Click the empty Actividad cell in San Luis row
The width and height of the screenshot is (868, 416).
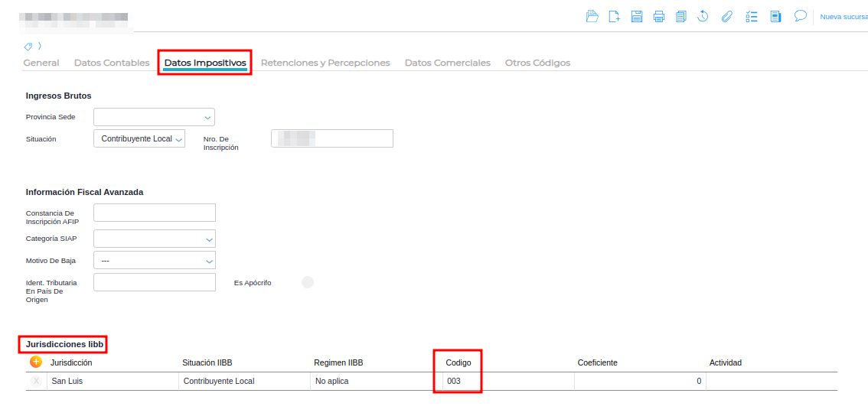tap(772, 381)
